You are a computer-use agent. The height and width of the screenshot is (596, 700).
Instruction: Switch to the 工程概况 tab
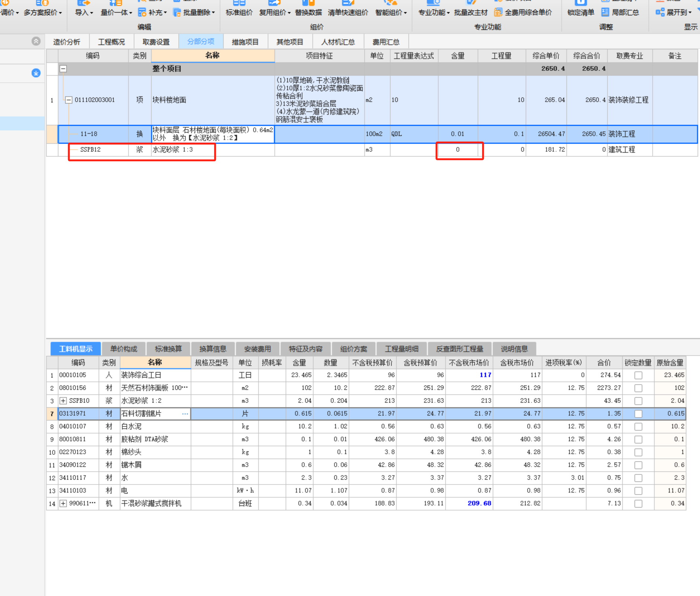[x=111, y=42]
